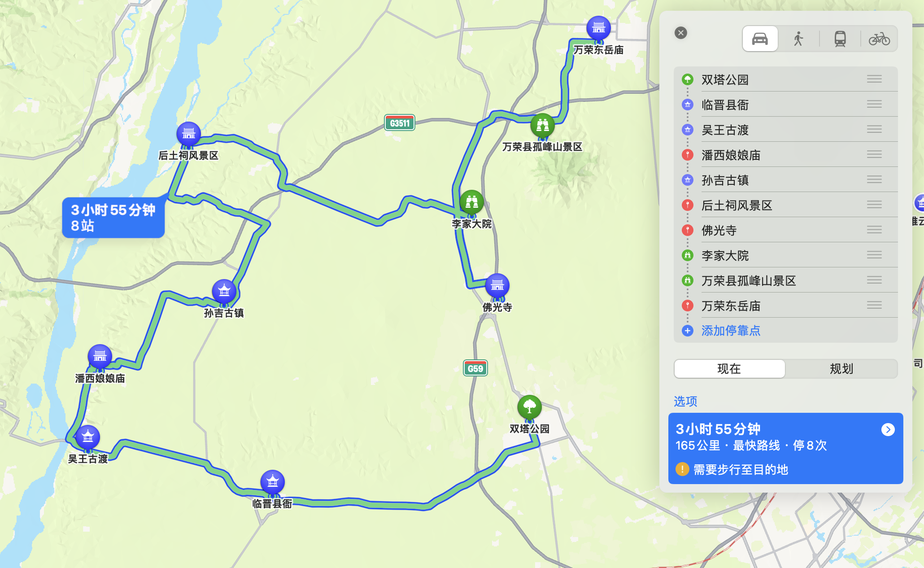Click 双塔公园 tree pin on map

pos(529,407)
